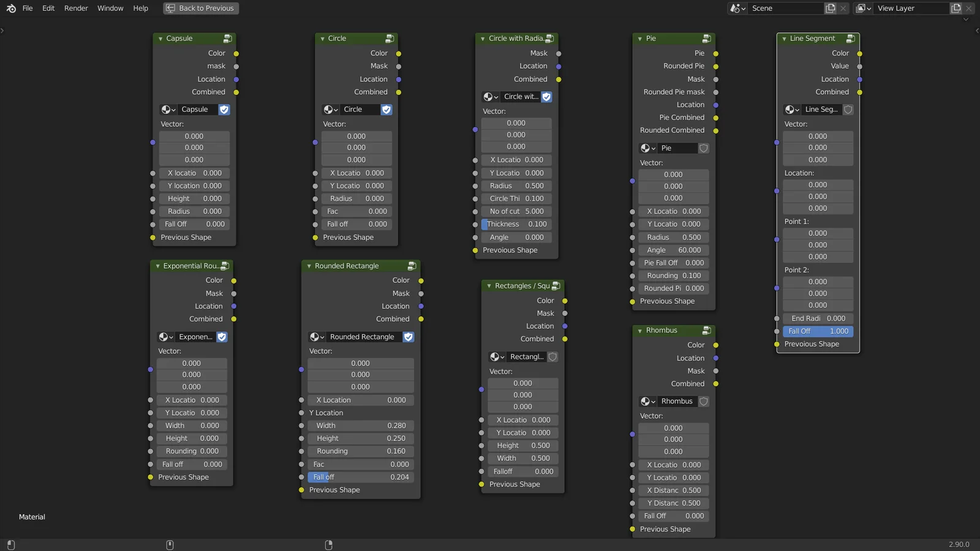Click the node group icon in Capsule header
This screenshot has height=551, width=980.
(x=228, y=38)
